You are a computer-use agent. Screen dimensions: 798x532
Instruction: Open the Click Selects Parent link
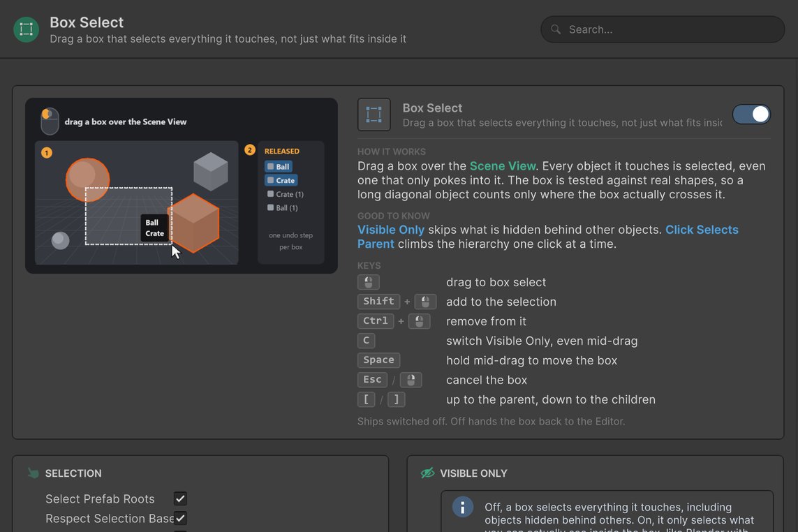(547, 237)
